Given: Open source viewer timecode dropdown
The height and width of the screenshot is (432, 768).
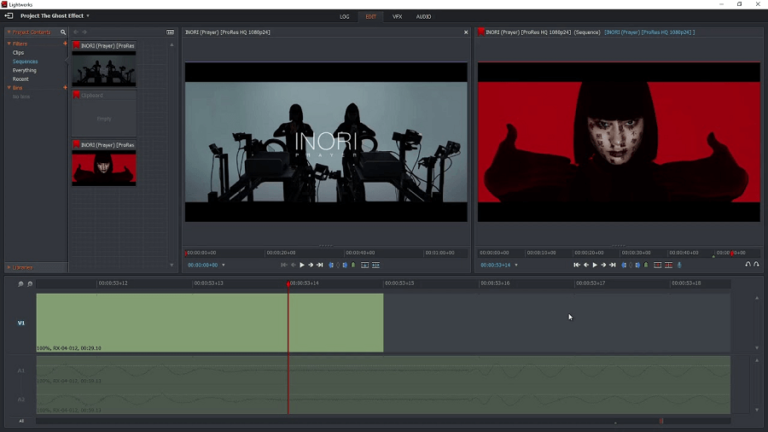Looking at the screenshot, I should pos(223,265).
